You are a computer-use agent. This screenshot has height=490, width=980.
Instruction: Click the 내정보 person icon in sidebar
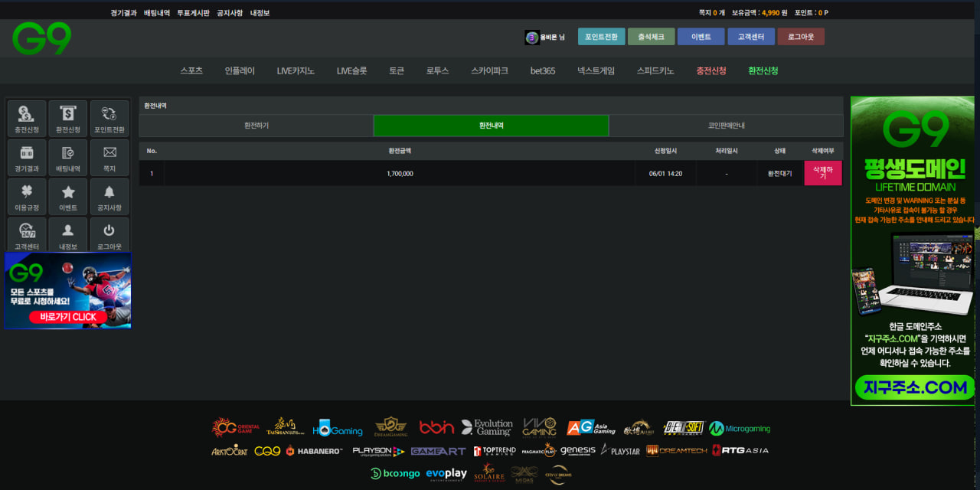(68, 232)
